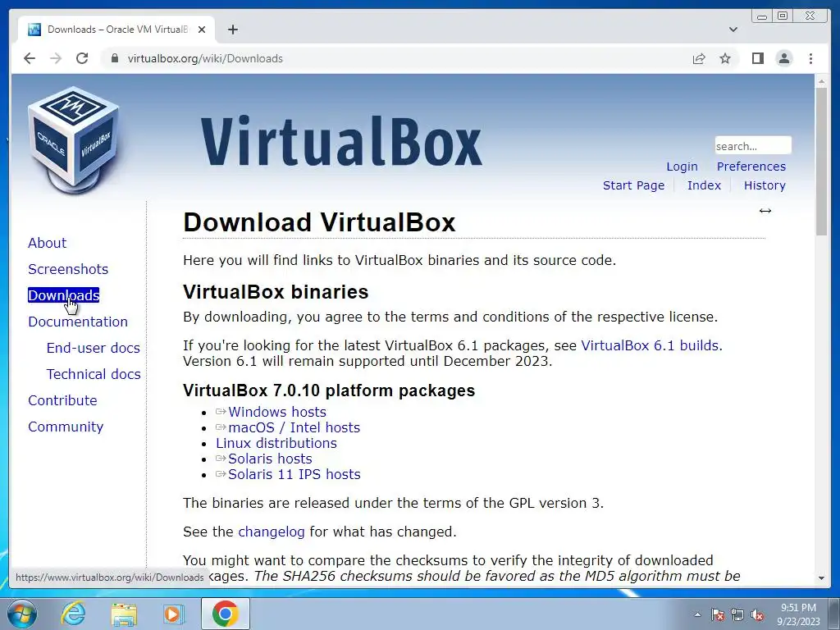
Task: Download the Solaris hosts package
Action: (x=270, y=459)
